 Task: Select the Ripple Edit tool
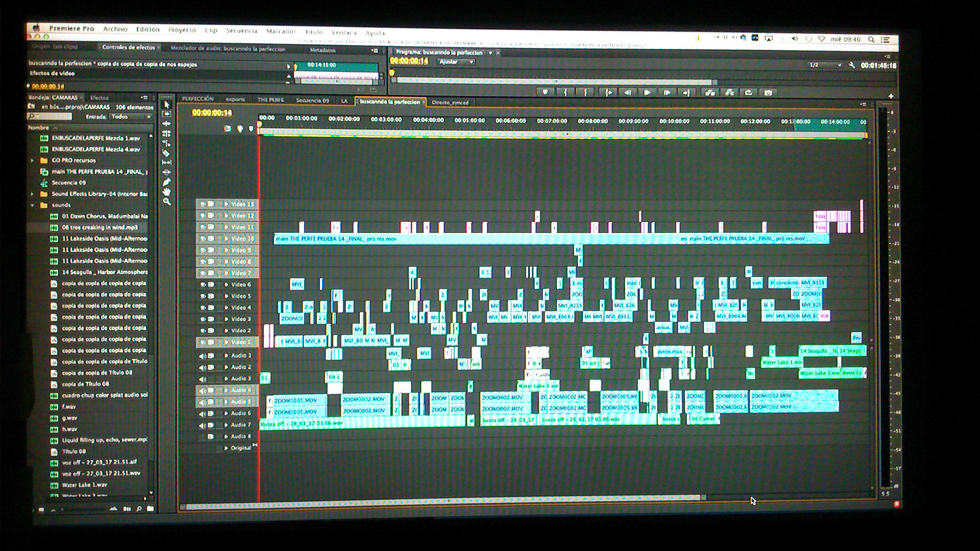pos(167,124)
